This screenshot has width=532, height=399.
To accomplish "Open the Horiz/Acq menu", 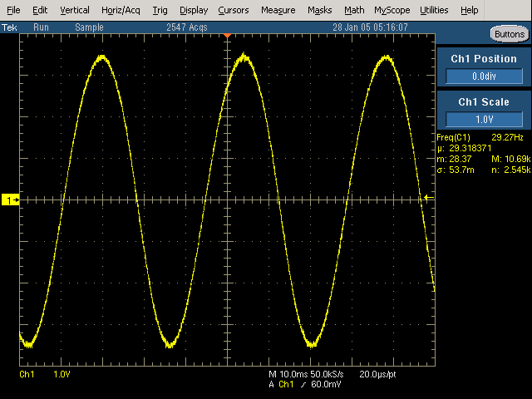I will click(x=121, y=10).
